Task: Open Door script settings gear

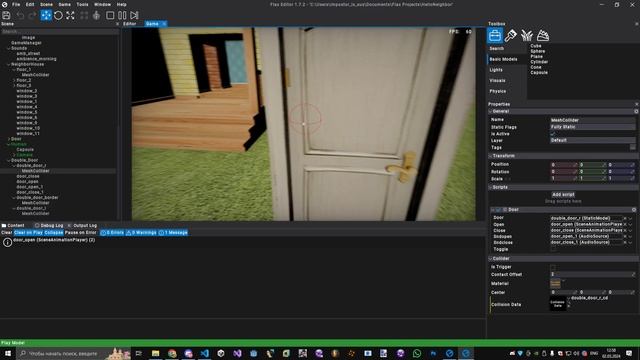Action: pyautogui.click(x=634, y=209)
